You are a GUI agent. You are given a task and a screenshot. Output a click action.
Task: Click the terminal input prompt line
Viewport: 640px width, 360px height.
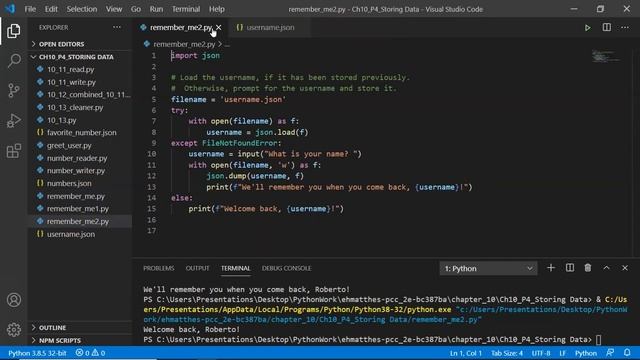point(372,340)
